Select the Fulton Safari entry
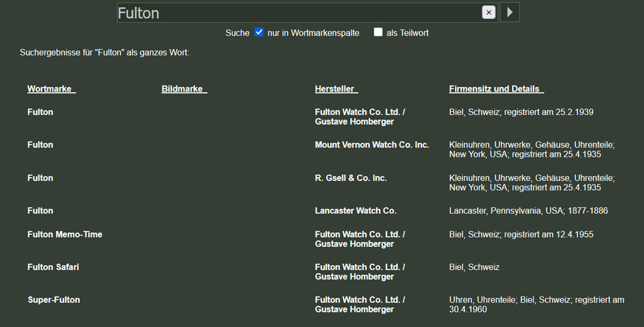This screenshot has height=327, width=644. (x=53, y=267)
